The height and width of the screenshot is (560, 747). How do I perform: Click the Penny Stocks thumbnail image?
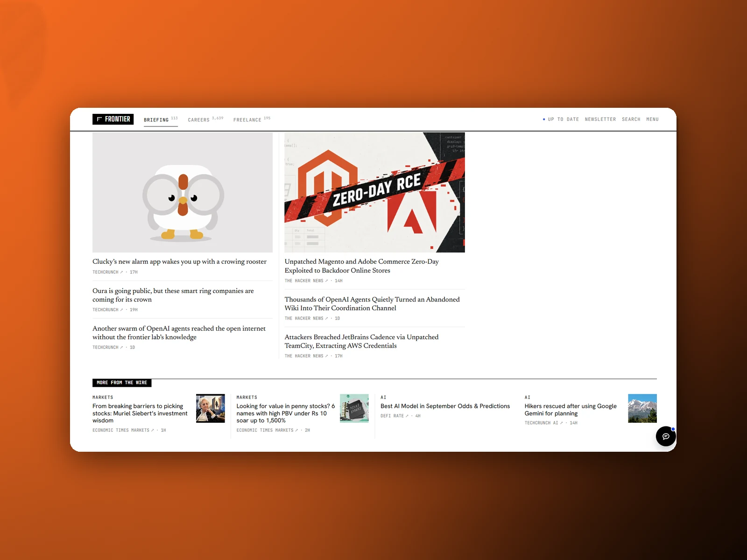click(x=354, y=408)
